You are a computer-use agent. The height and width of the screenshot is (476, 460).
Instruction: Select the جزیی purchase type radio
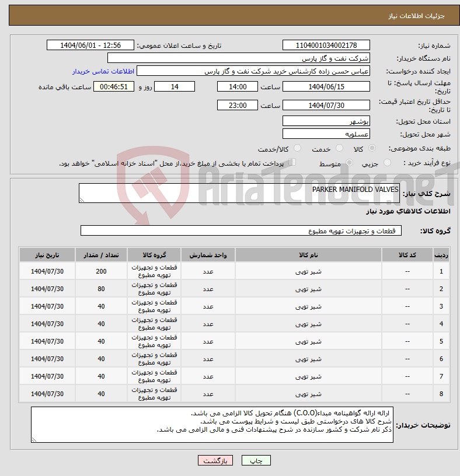(387, 163)
